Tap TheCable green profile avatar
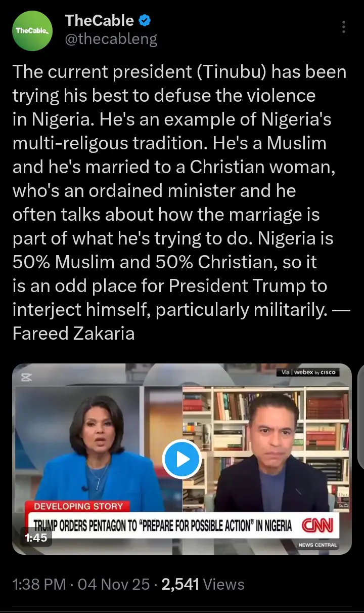Screen dimensions: 364x613 (x=32, y=31)
